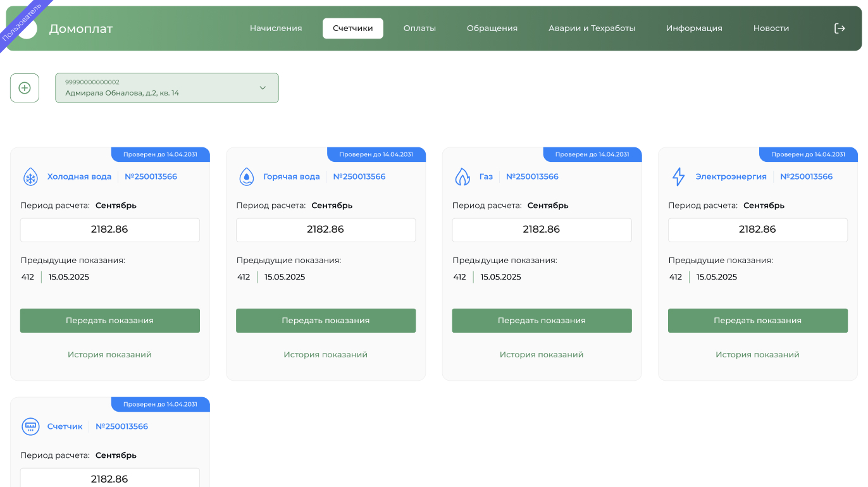Click the Новости navigation item
Screen dimensions: 868x487
(771, 28)
